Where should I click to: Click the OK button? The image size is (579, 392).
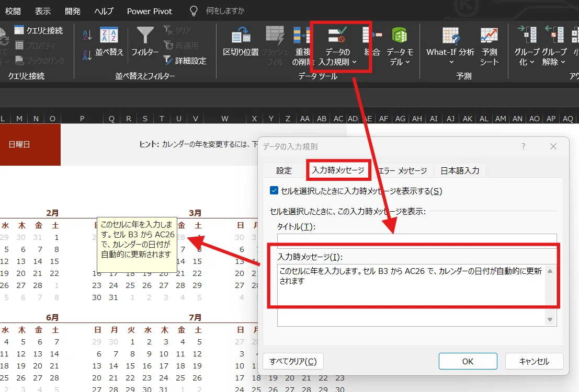468,361
